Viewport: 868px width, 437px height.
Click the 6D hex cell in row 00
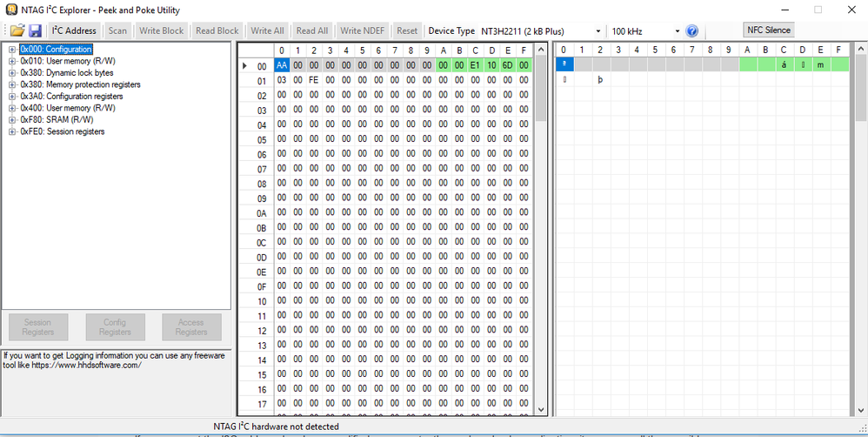click(508, 65)
